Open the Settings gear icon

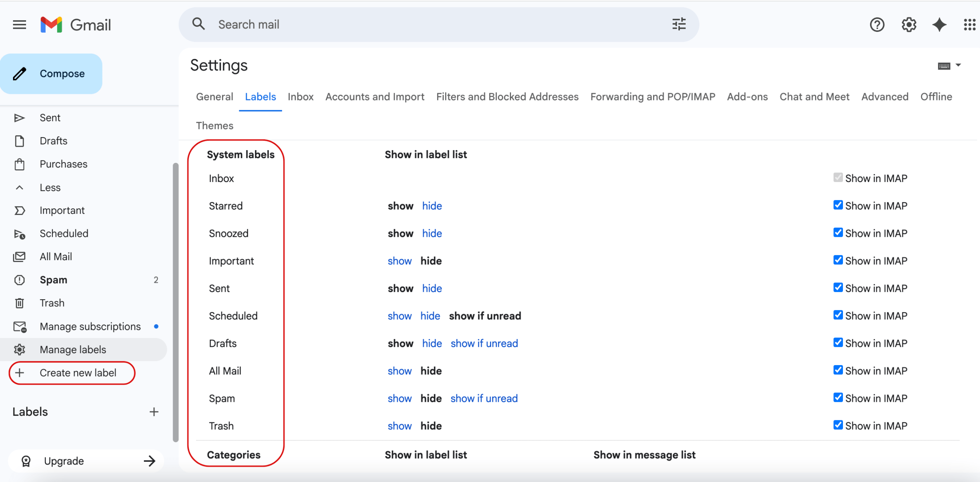908,25
